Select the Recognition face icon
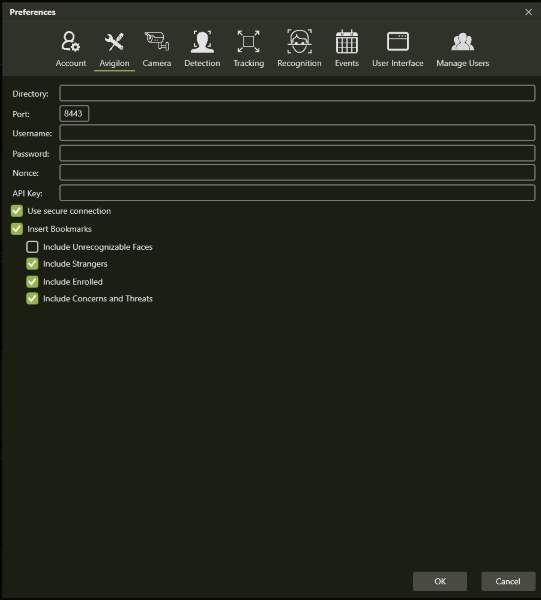This screenshot has width=541, height=600. point(299,41)
